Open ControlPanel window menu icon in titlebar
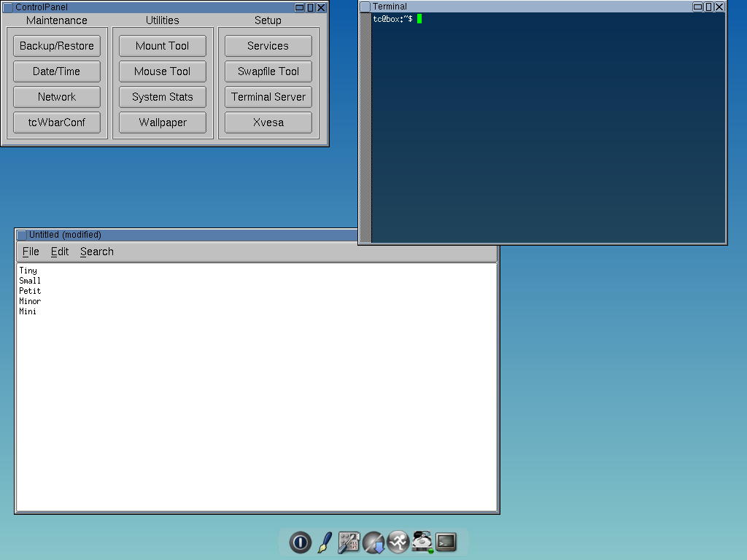 [8, 7]
